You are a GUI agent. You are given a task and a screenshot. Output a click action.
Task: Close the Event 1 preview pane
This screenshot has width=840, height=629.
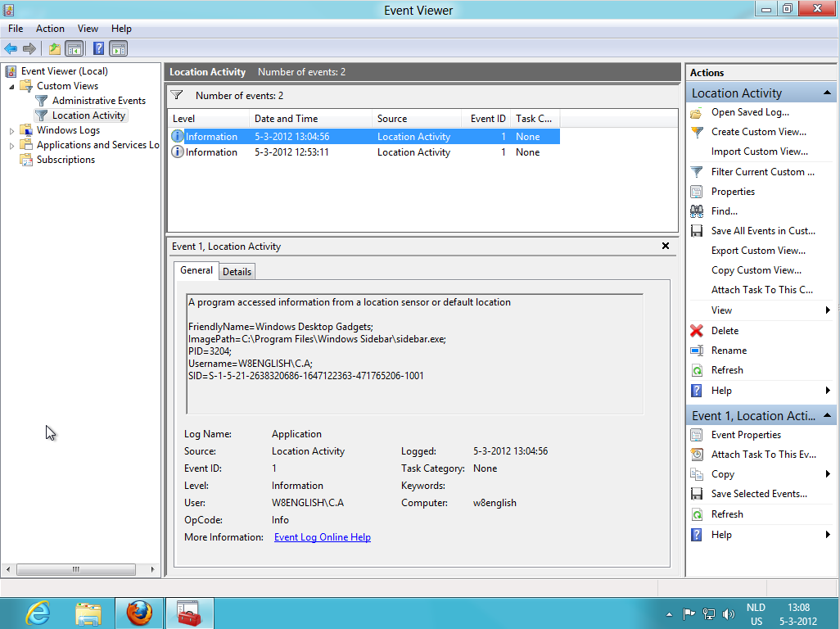[666, 246]
